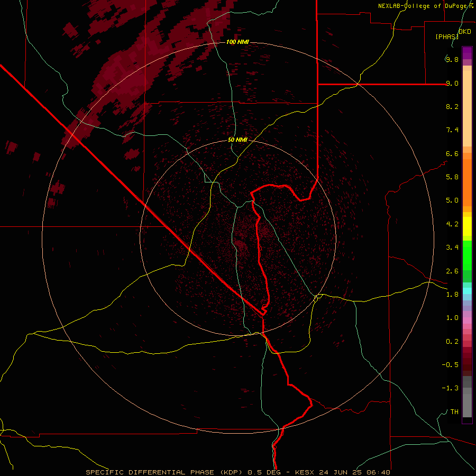Click the 8.2 scale value
This screenshot has height=476, width=476.
(x=452, y=106)
